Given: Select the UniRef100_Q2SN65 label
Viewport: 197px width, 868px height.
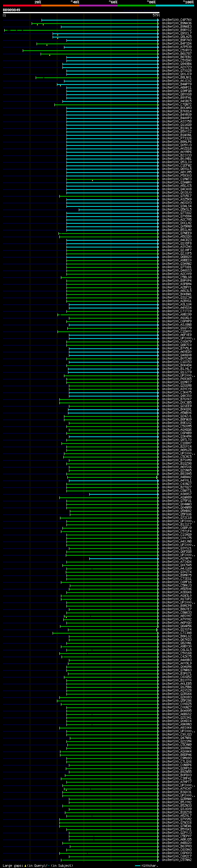Looking at the screenshot, I should [176, 470].
